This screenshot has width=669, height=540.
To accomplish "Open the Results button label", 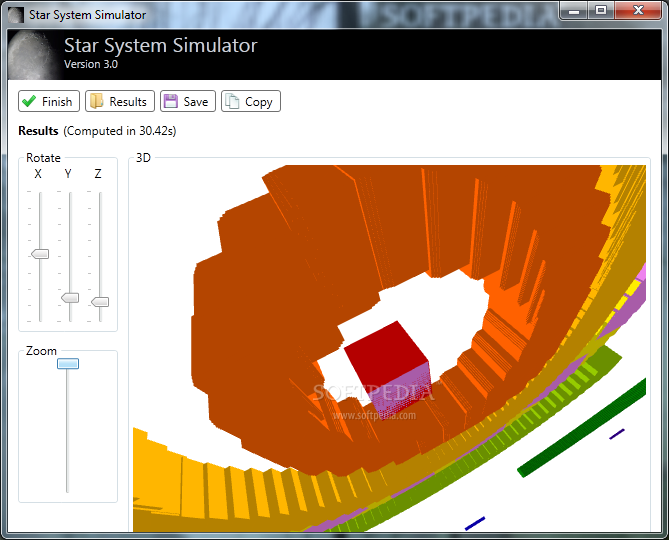I will click(128, 102).
